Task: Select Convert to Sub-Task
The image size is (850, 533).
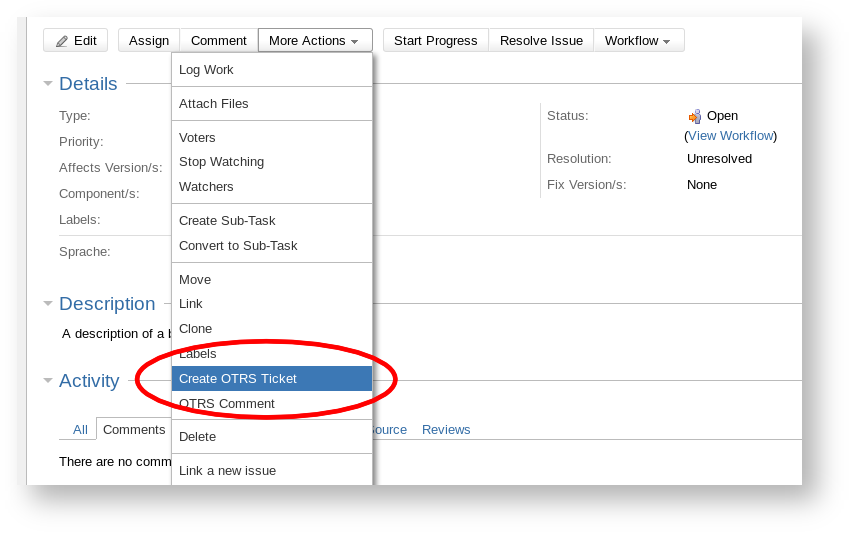Action: (x=238, y=246)
